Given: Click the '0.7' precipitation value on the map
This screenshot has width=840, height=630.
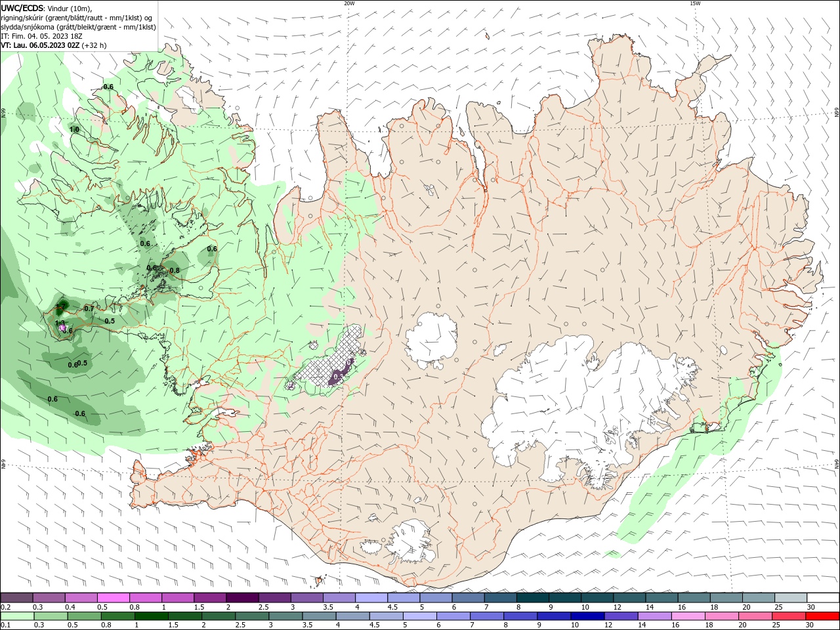Looking at the screenshot, I should 89,308.
